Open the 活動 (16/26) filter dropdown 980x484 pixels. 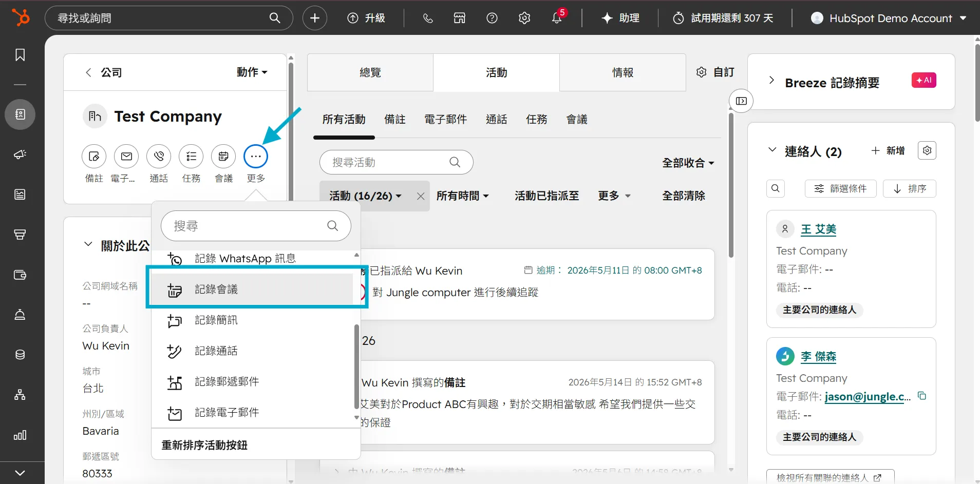click(x=366, y=196)
